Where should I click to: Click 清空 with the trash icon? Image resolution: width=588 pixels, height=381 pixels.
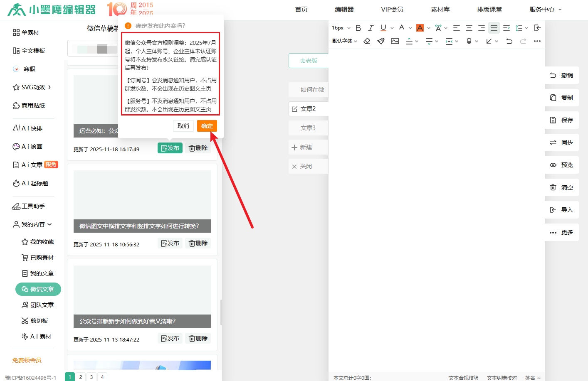point(562,187)
